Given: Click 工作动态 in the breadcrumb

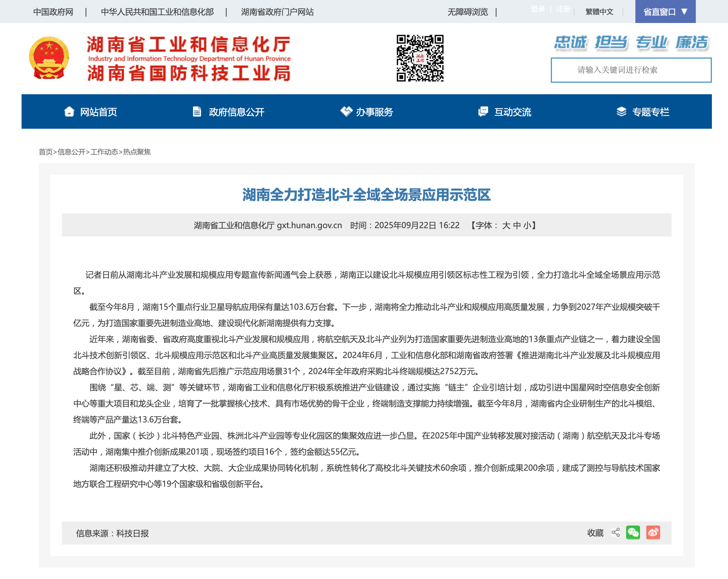Looking at the screenshot, I should click(x=104, y=152).
